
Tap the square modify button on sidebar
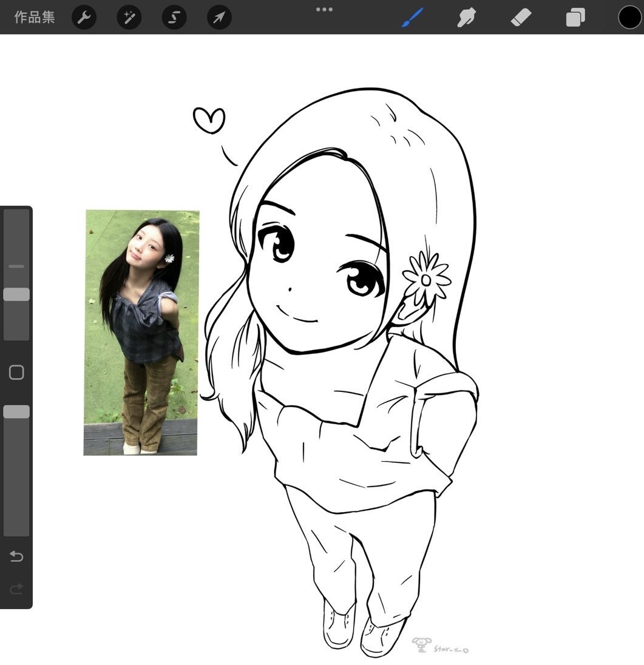[x=16, y=373]
